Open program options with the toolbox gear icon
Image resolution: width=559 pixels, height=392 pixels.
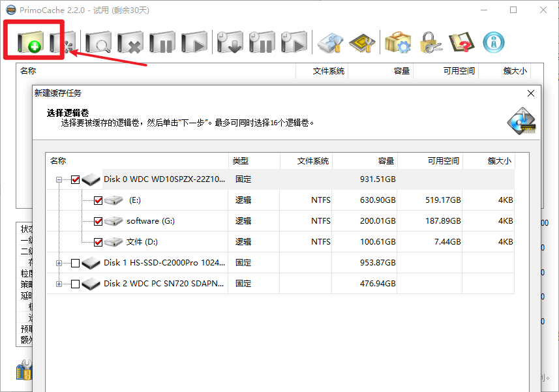(399, 41)
